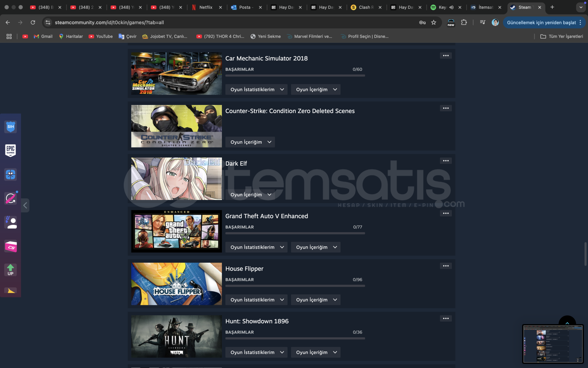Viewport: 588px width, 368px height.
Task: Open the bookmarks apps grid icon
Action: point(9,36)
